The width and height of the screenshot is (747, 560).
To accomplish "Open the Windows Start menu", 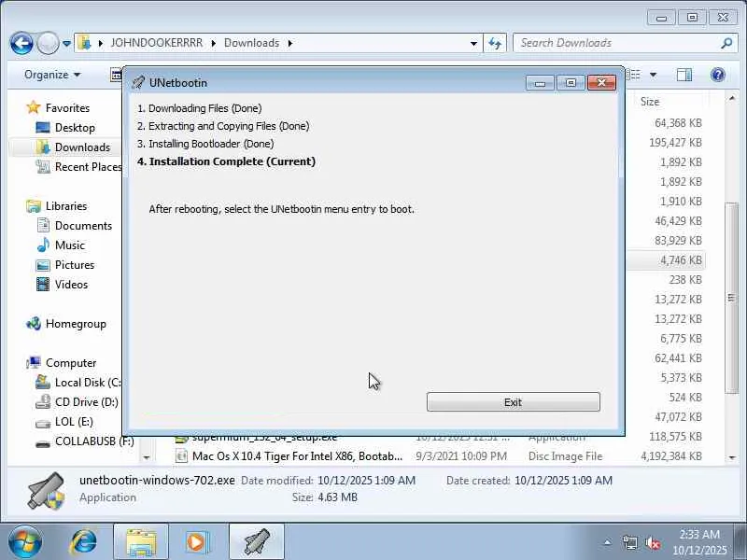I will (x=25, y=541).
